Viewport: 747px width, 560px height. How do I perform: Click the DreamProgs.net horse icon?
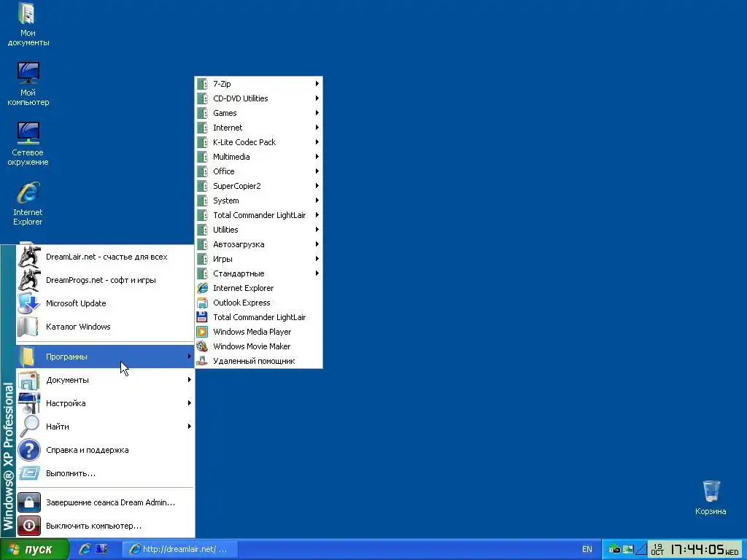coord(28,280)
